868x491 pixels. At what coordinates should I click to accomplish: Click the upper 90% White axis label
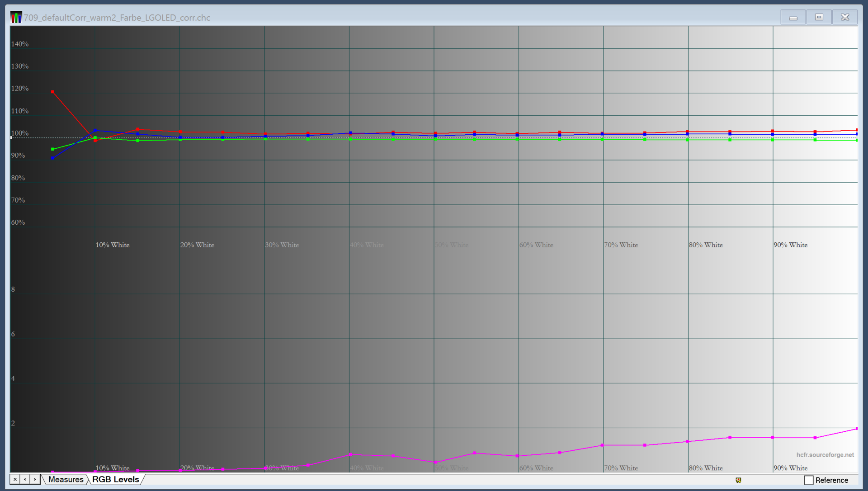790,245
